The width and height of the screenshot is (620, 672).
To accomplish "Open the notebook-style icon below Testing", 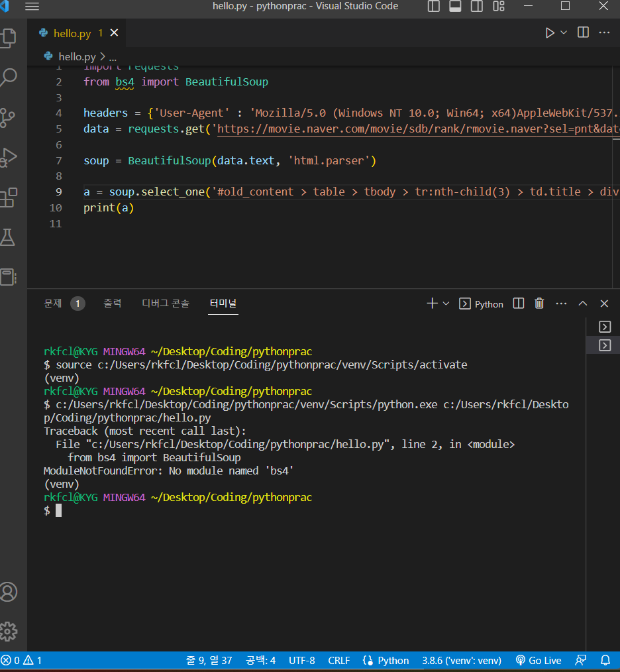I will pyautogui.click(x=8, y=277).
